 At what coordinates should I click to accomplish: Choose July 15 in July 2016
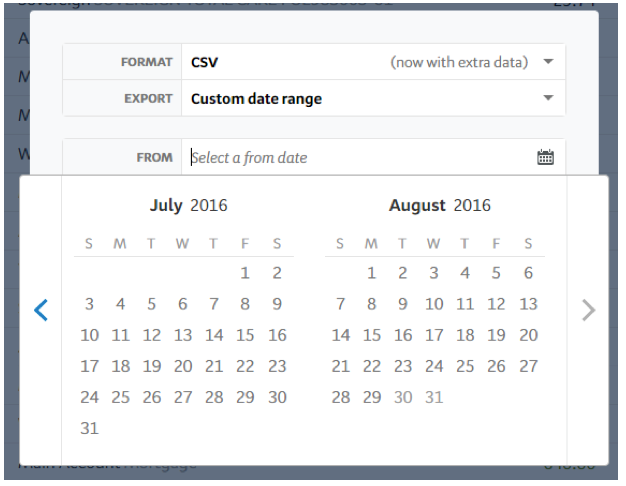tap(245, 335)
